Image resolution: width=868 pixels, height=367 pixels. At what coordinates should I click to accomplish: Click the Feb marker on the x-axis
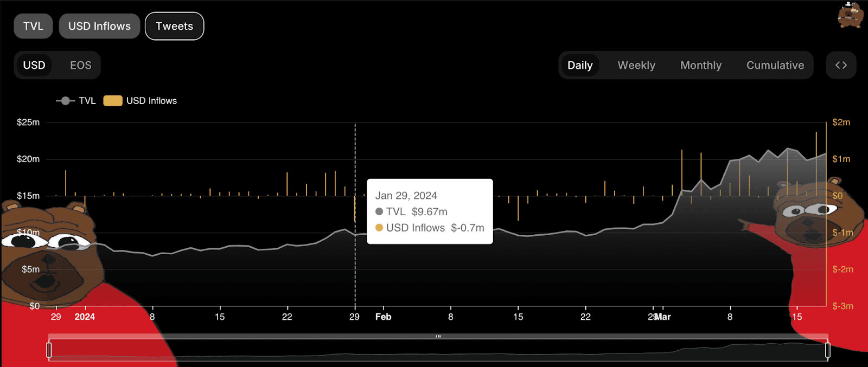(383, 317)
